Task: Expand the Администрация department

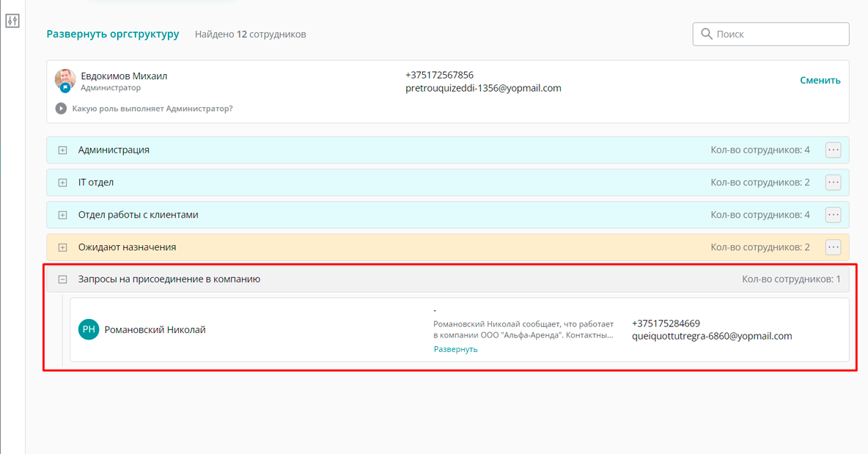Action: pos(62,150)
